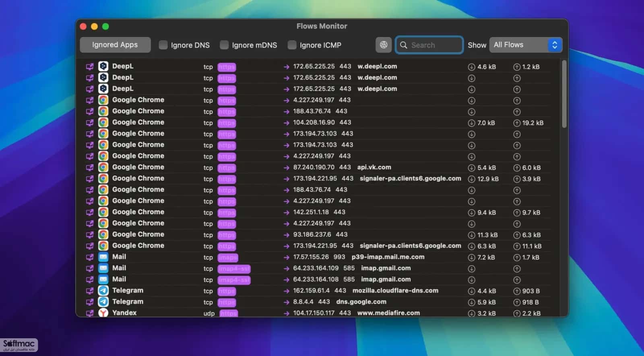Click the upload icon beside 903 B
The width and height of the screenshot is (644, 356).
pyautogui.click(x=517, y=291)
